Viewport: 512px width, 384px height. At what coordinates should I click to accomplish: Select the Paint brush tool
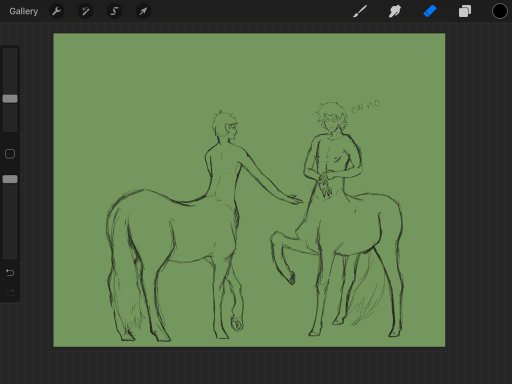[x=360, y=11]
